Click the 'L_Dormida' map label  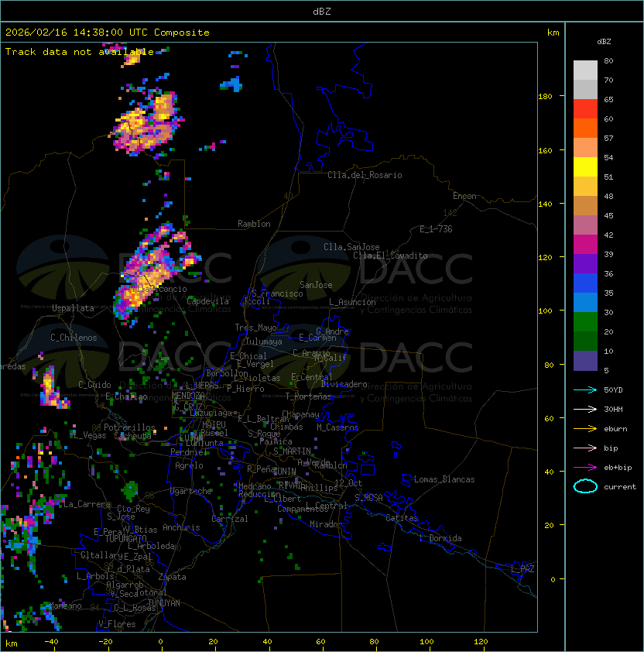click(x=440, y=538)
